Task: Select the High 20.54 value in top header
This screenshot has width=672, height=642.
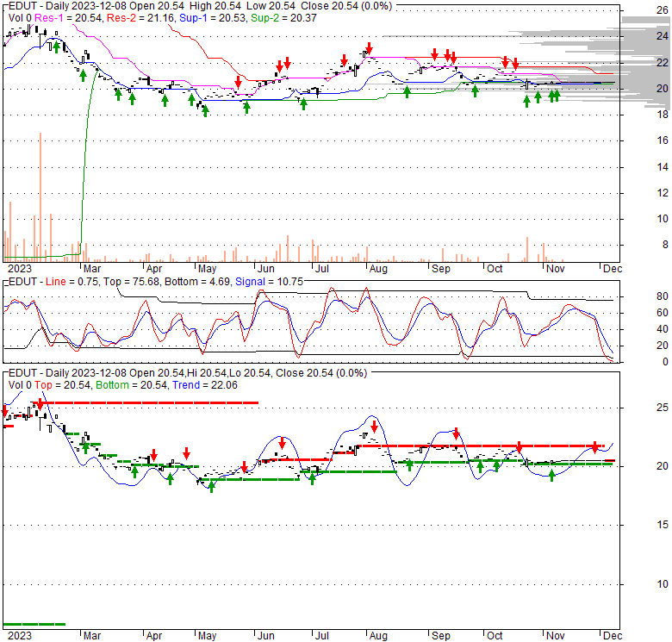Action: (215, 6)
